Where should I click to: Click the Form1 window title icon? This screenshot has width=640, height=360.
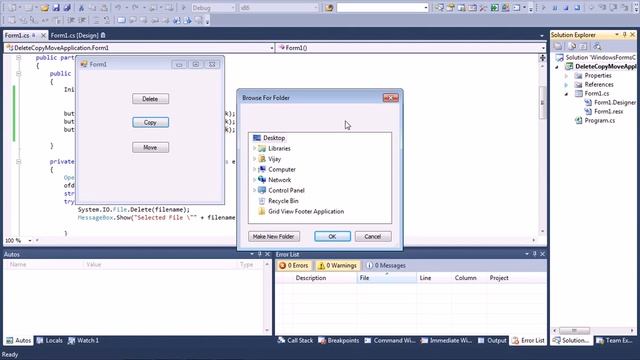[x=84, y=64]
